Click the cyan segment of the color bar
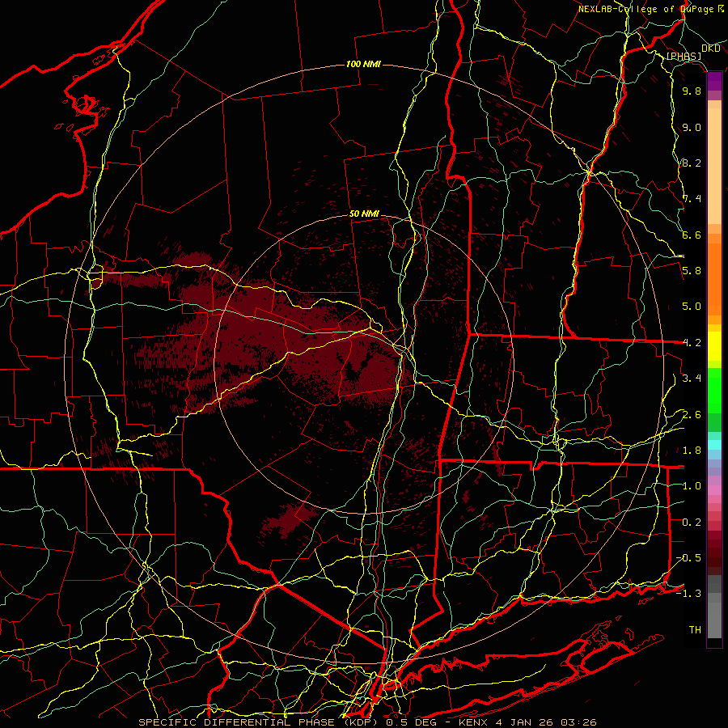Image resolution: width=728 pixels, height=728 pixels. point(714,444)
